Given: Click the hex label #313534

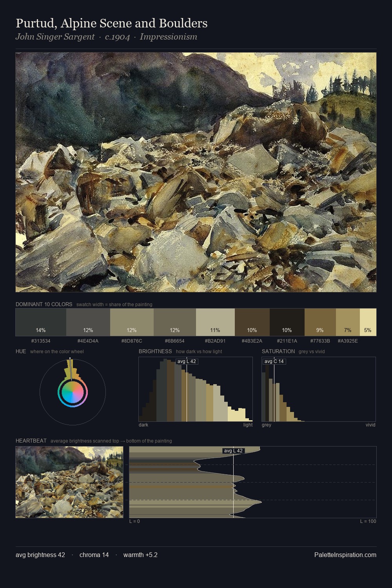Looking at the screenshot, I should click(41, 341).
